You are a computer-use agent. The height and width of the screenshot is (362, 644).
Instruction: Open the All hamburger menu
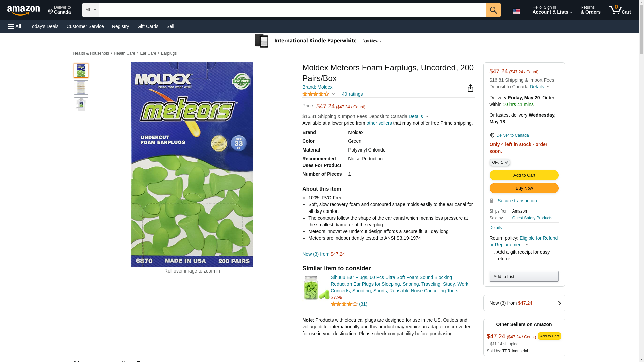tap(15, 26)
